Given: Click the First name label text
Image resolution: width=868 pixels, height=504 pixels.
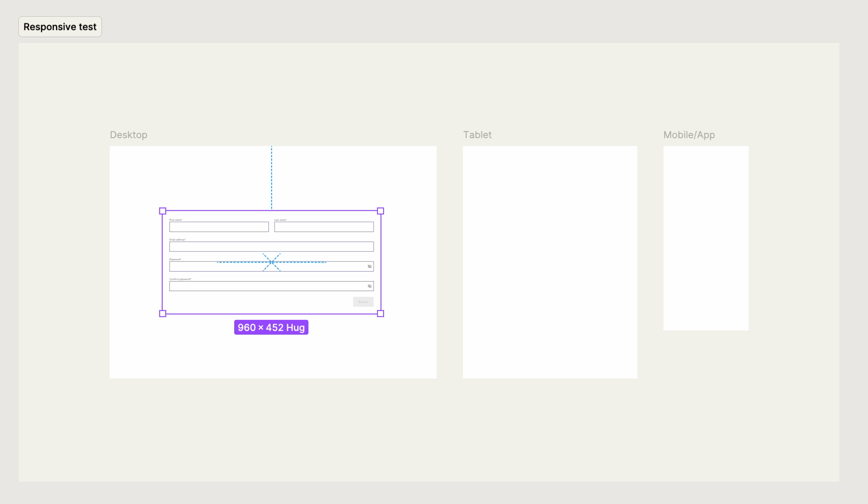Looking at the screenshot, I should 176,220.
